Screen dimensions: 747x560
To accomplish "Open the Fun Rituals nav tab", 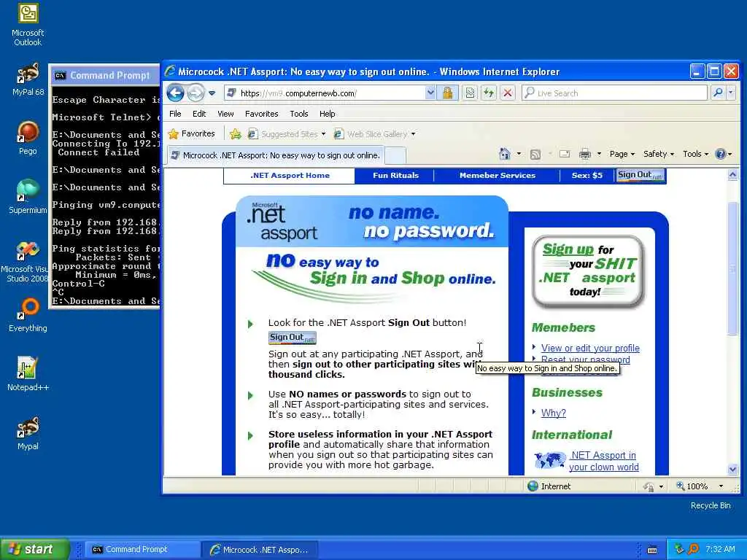I will [x=395, y=175].
